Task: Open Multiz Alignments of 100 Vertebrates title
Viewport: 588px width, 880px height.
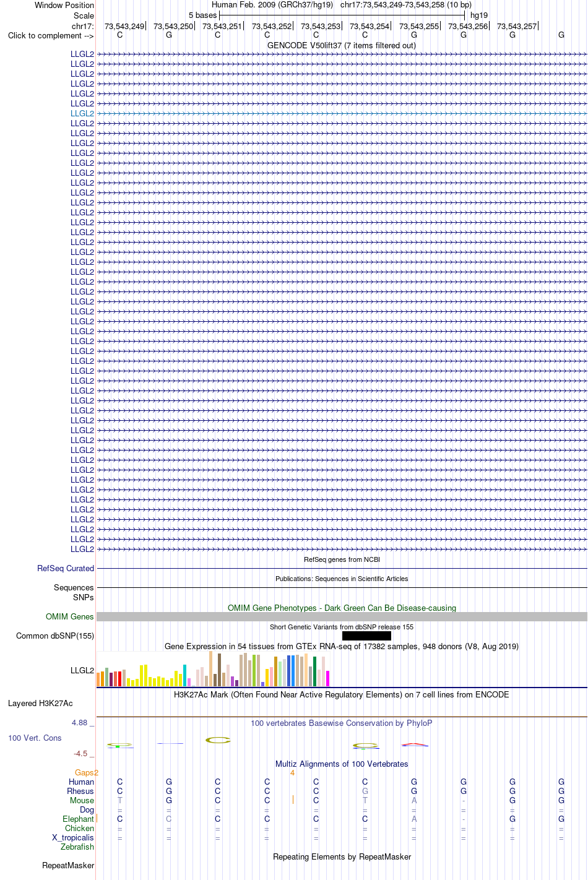Action: 342,764
